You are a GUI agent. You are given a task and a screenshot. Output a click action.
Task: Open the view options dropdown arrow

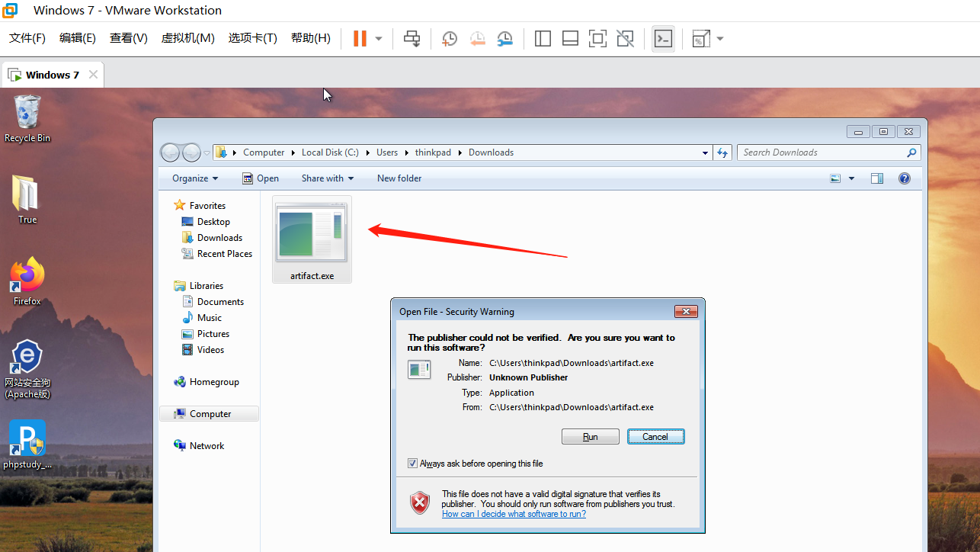tap(851, 178)
